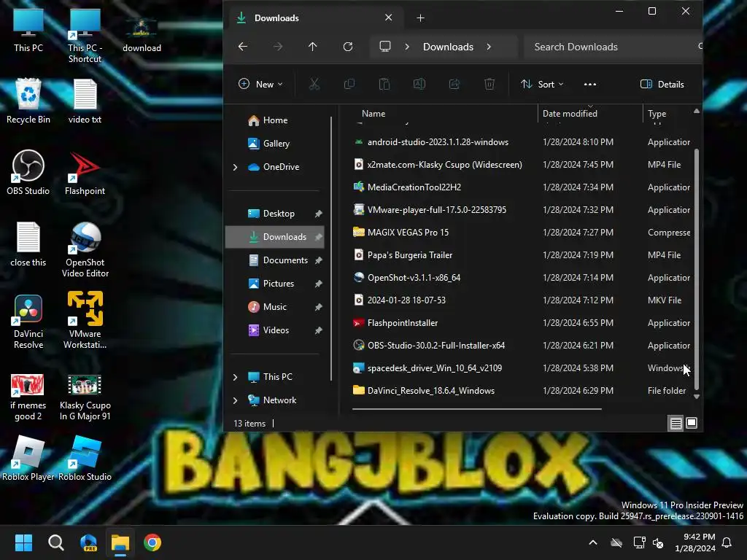This screenshot has height=560, width=747.
Task: Sort by Name column header
Action: pos(373,114)
